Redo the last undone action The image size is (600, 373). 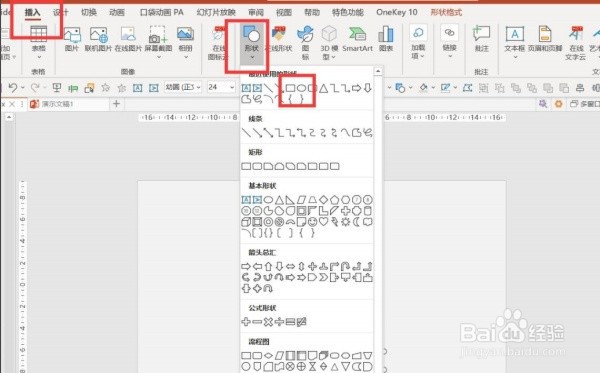pyautogui.click(x=35, y=88)
